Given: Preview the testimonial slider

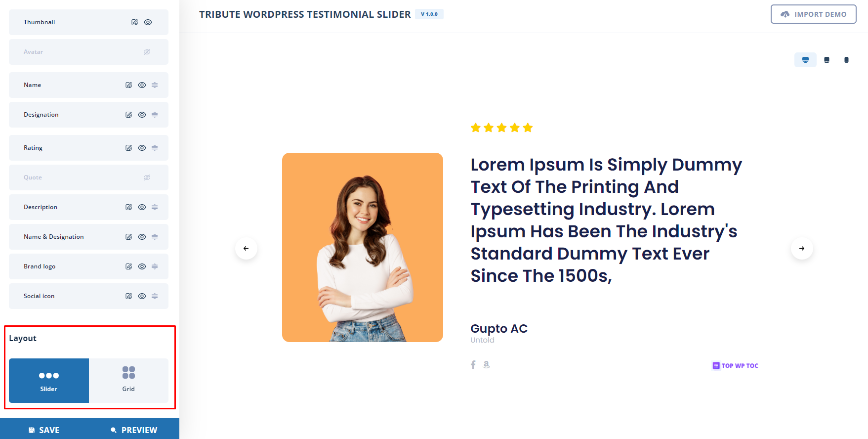Looking at the screenshot, I should (x=134, y=430).
